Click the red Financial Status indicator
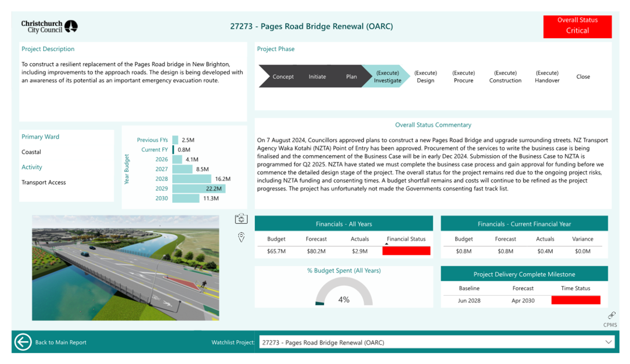This screenshot has height=364, width=630. 407,251
